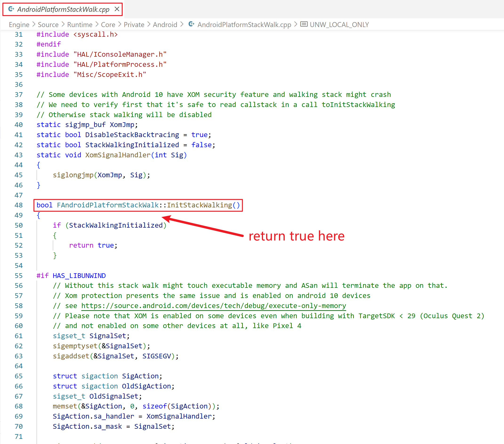504x444 pixels.
Task: Click the XomSignalHandler function declaration
Action: click(118, 155)
